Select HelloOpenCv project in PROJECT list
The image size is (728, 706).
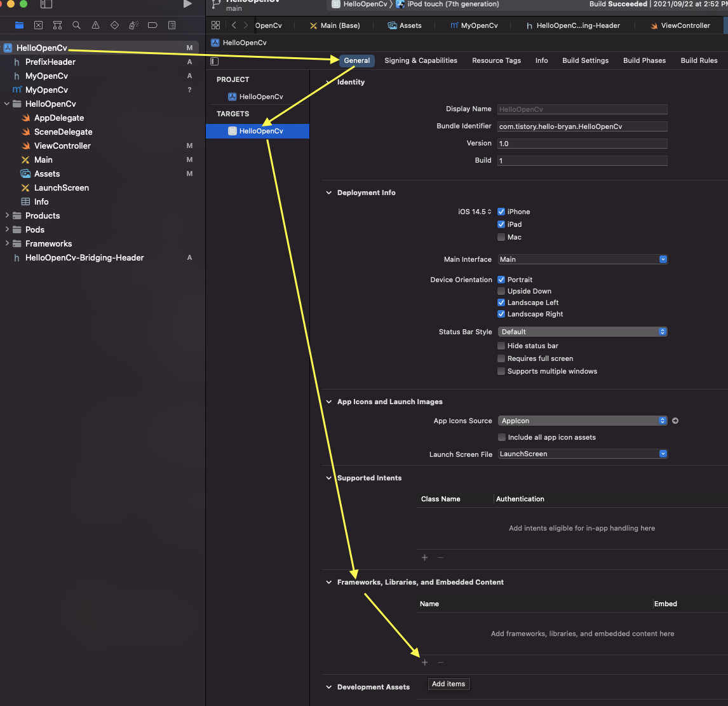click(x=255, y=97)
